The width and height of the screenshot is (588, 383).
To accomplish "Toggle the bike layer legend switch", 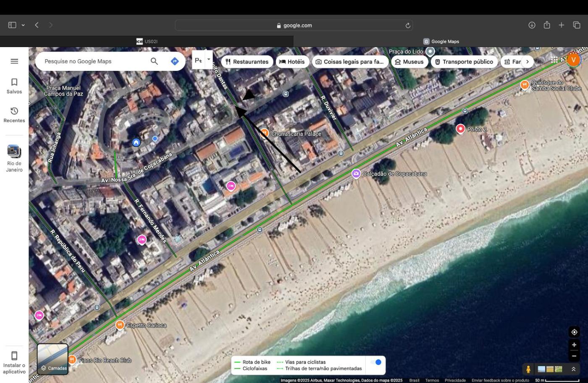I will tap(376, 362).
